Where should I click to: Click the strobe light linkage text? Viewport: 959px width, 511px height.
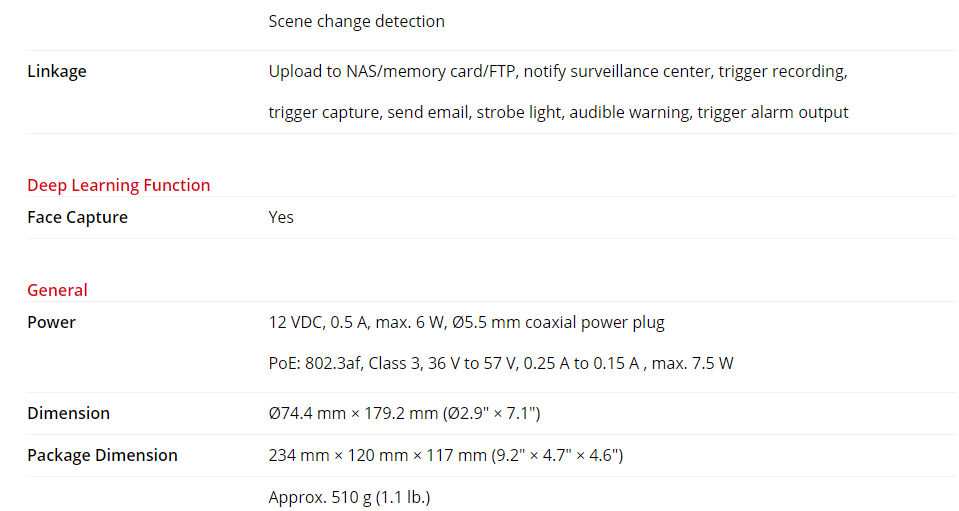click(518, 112)
